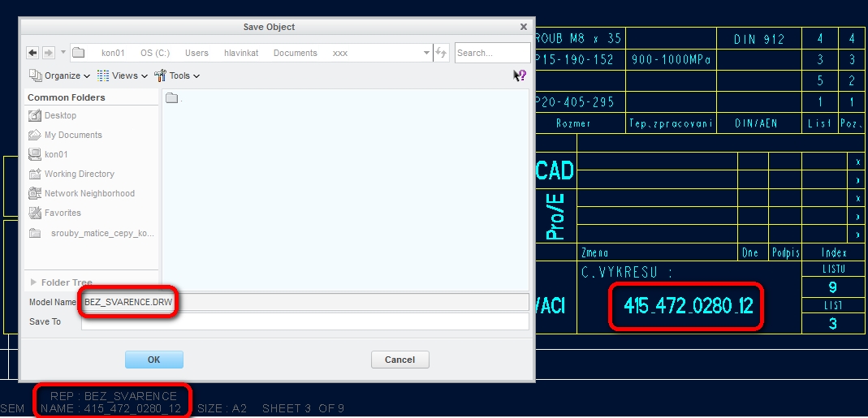This screenshot has width=868, height=418.
Task: Open My Documents common folder
Action: click(x=65, y=135)
